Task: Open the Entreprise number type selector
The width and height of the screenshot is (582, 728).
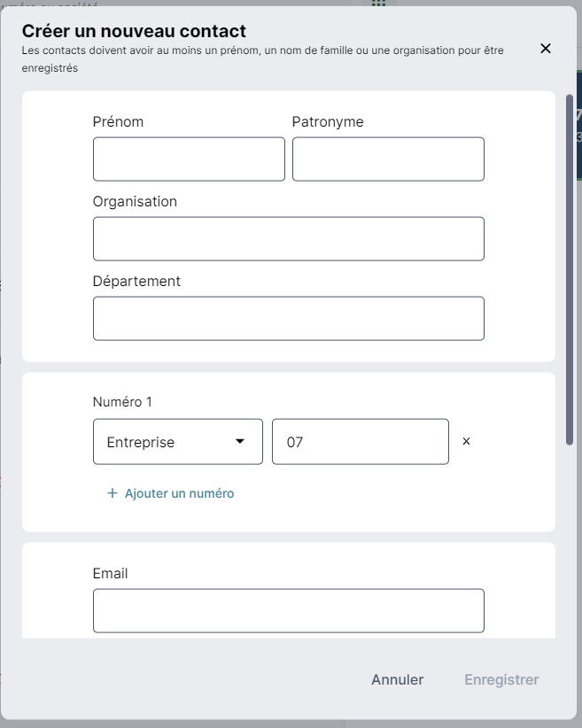Action: (x=178, y=442)
